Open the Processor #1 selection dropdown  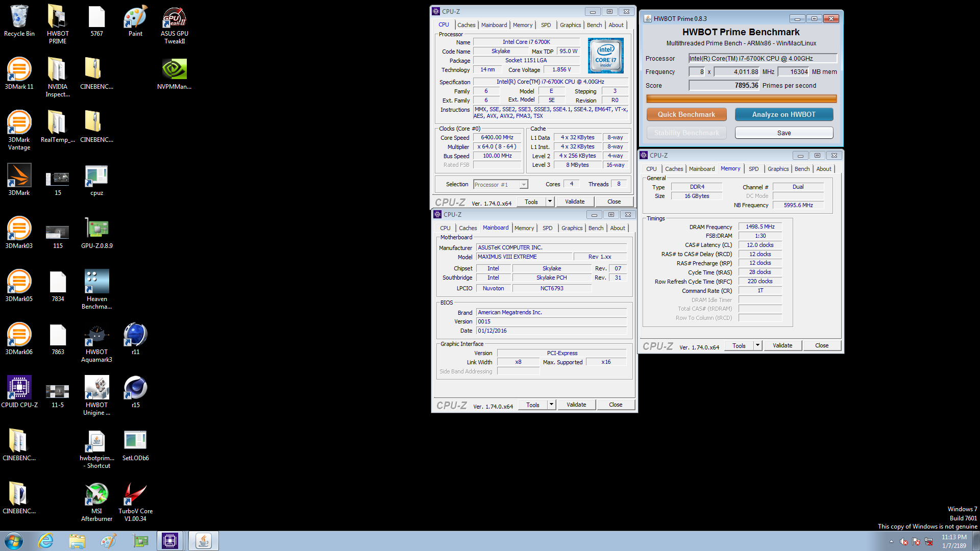500,185
